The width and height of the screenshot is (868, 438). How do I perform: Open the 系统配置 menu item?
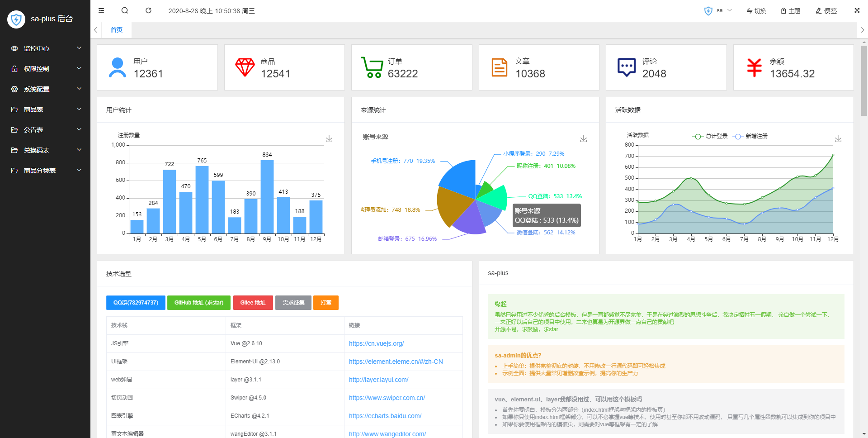pos(45,89)
